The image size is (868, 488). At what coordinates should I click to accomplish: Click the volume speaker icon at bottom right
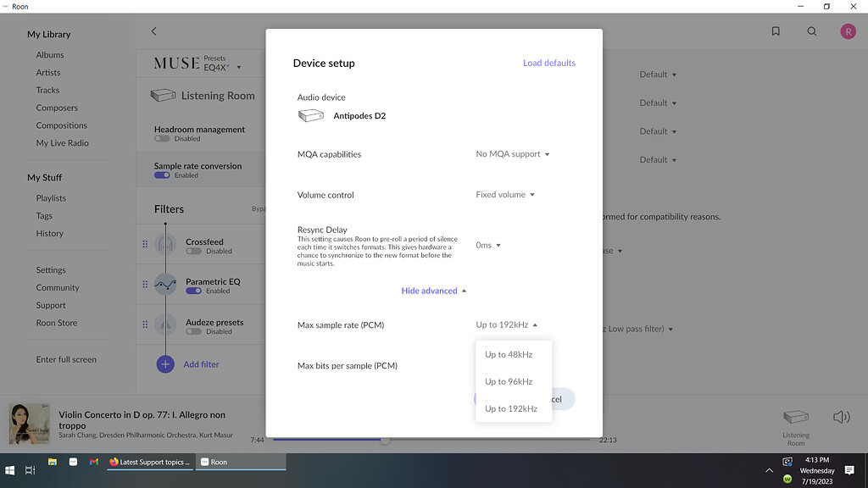point(841,416)
